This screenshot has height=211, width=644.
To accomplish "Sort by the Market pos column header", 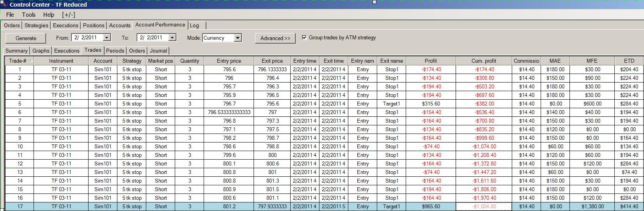I will pos(161,61).
